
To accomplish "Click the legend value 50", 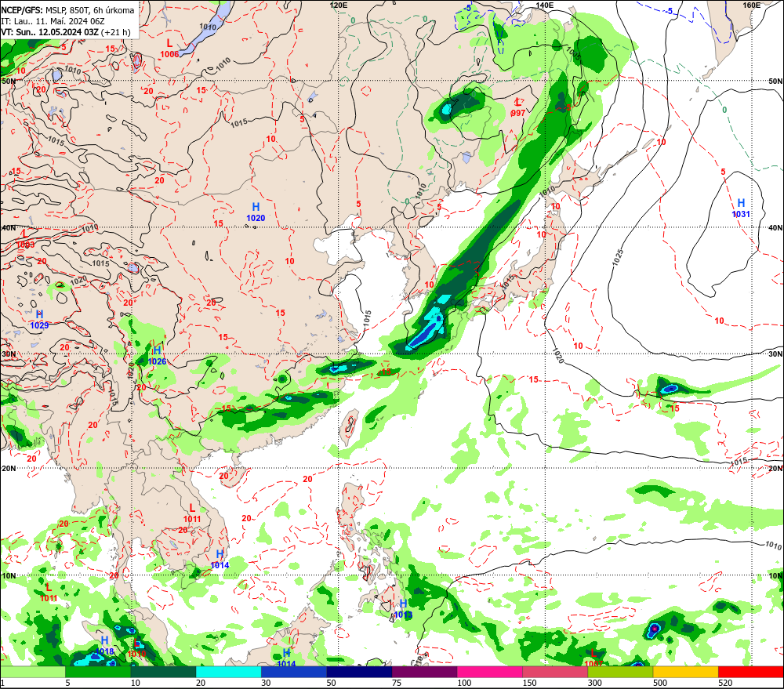I will click(331, 683).
